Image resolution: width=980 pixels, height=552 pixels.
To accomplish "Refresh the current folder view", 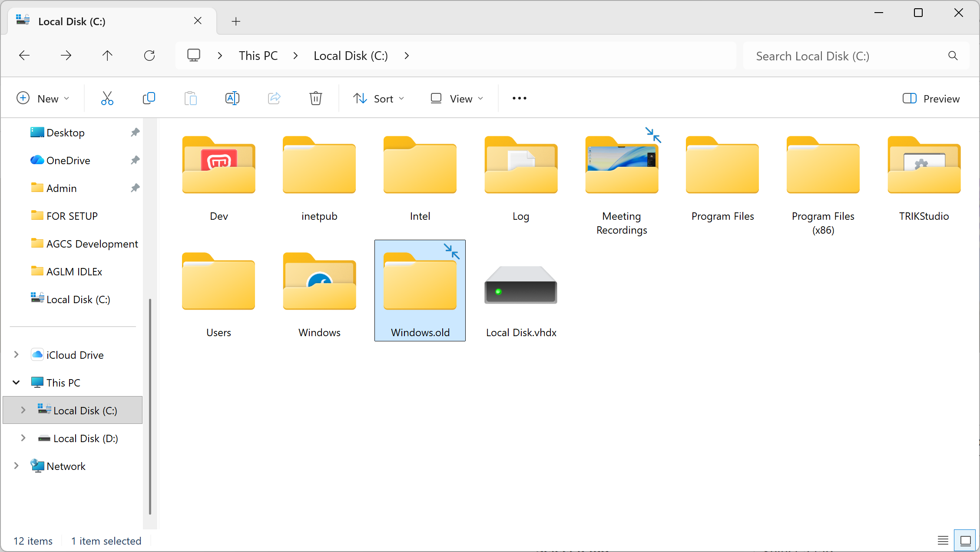I will point(149,55).
